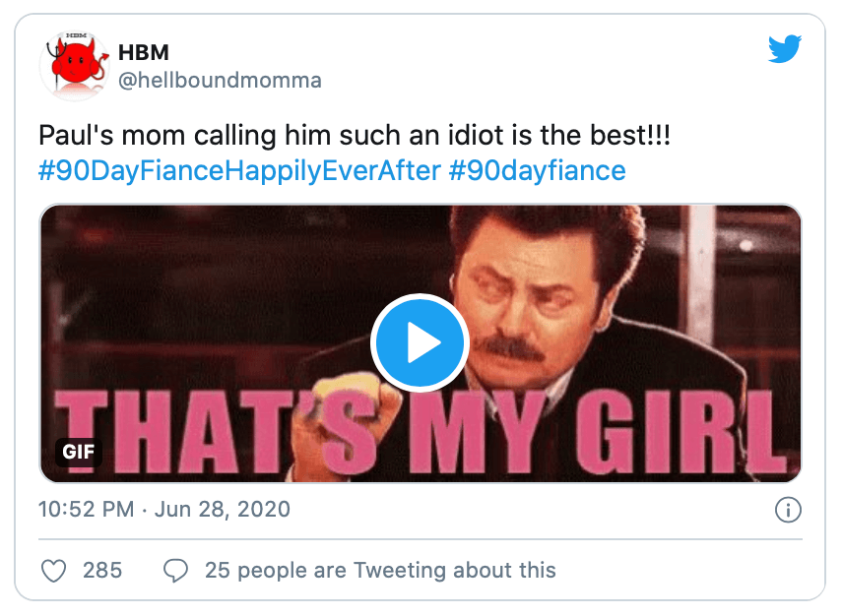This screenshot has height=616, width=843.
Task: Open the HBM display name profile
Action: pos(143,52)
